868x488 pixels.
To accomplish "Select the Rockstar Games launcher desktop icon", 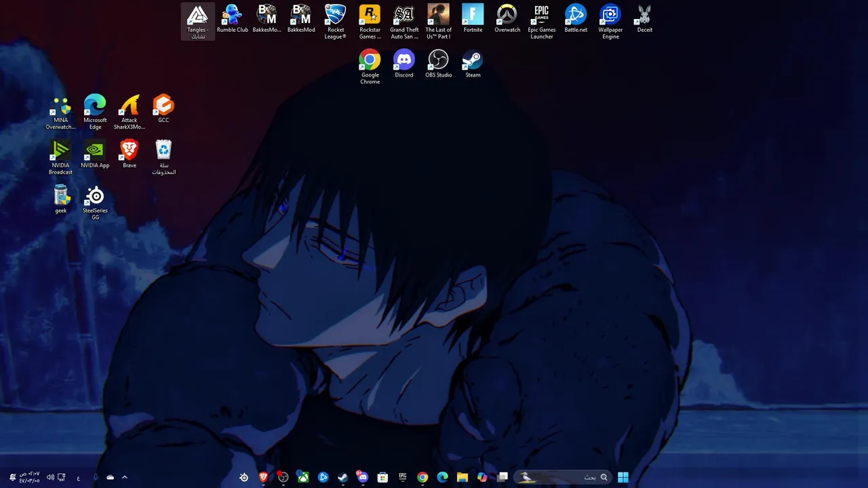I will coord(370,22).
